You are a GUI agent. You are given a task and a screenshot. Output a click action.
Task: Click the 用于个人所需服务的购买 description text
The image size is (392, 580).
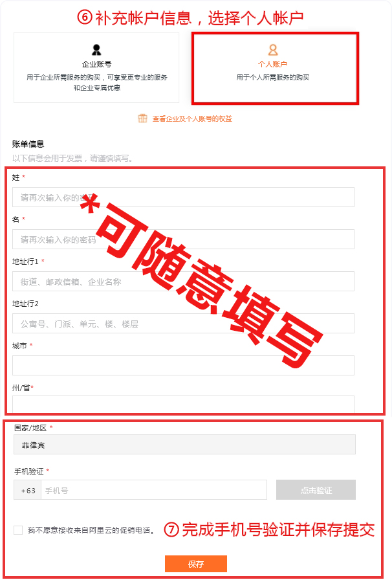point(273,77)
